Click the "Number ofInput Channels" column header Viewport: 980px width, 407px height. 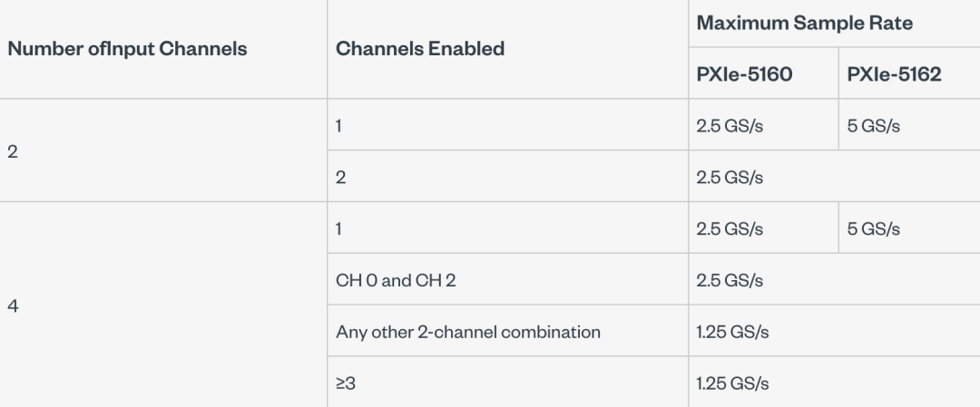coord(128,49)
